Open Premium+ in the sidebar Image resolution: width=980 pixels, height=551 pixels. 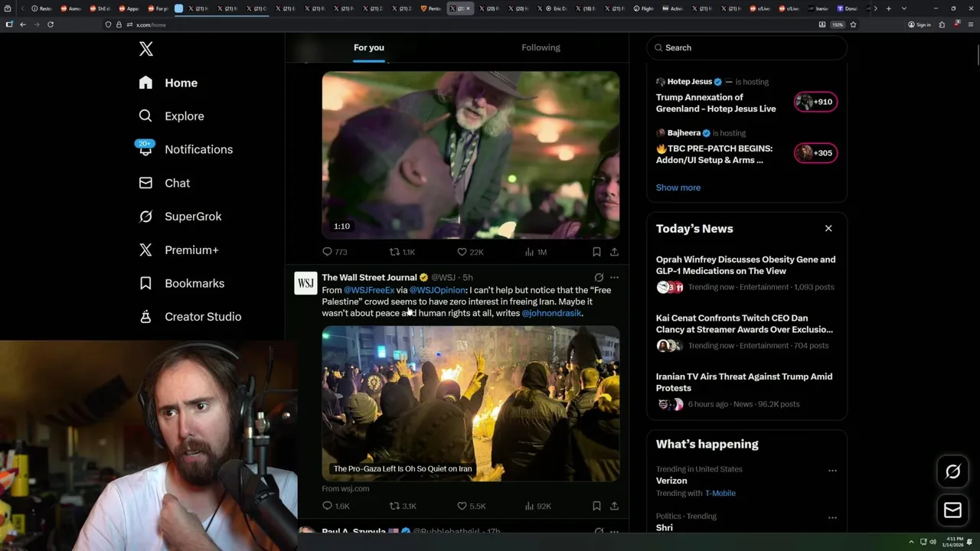[x=178, y=250]
